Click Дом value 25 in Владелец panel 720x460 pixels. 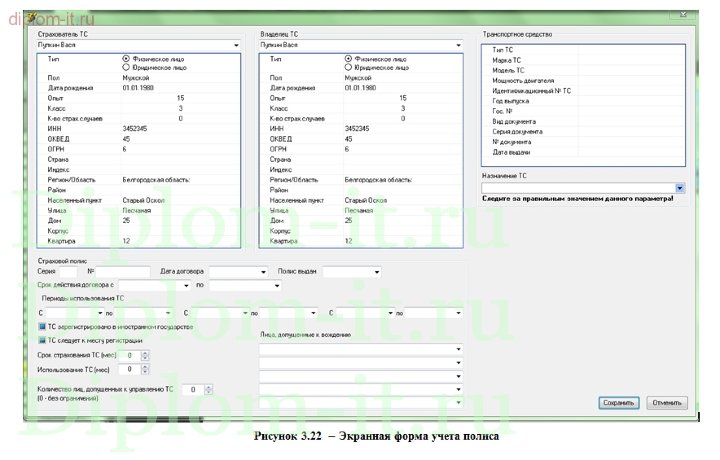[x=349, y=220]
